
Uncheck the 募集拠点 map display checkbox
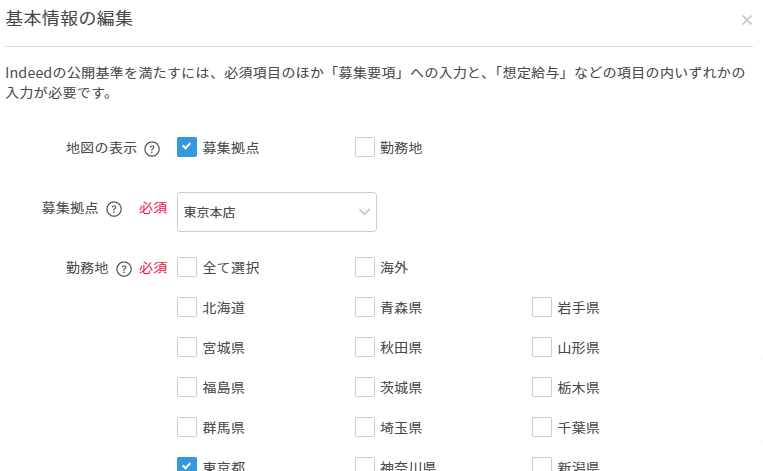187,147
